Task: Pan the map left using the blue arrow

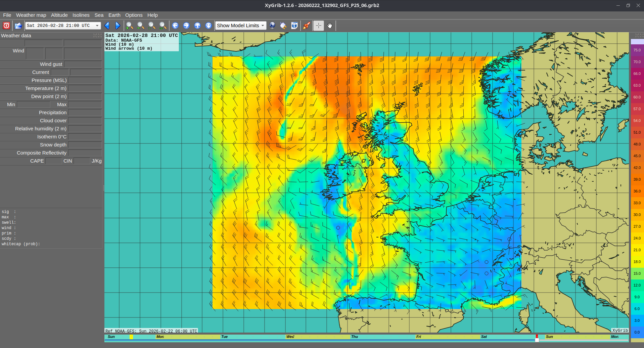Action: (175, 26)
